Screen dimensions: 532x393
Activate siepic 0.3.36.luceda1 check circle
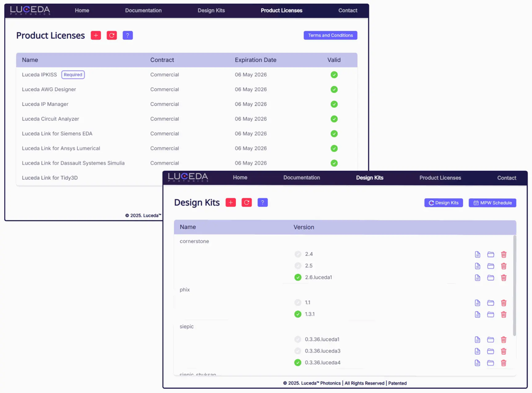pos(298,339)
